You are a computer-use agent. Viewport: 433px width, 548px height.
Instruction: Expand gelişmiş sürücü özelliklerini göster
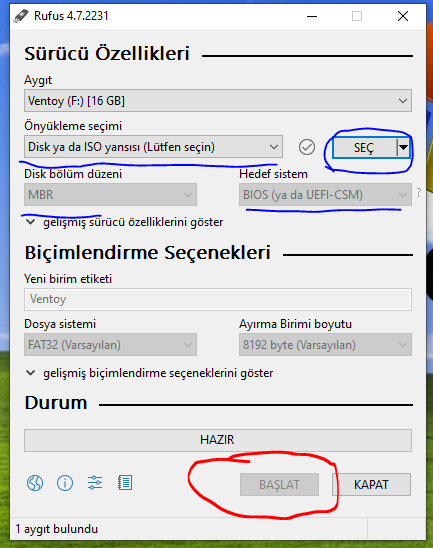coord(125,222)
